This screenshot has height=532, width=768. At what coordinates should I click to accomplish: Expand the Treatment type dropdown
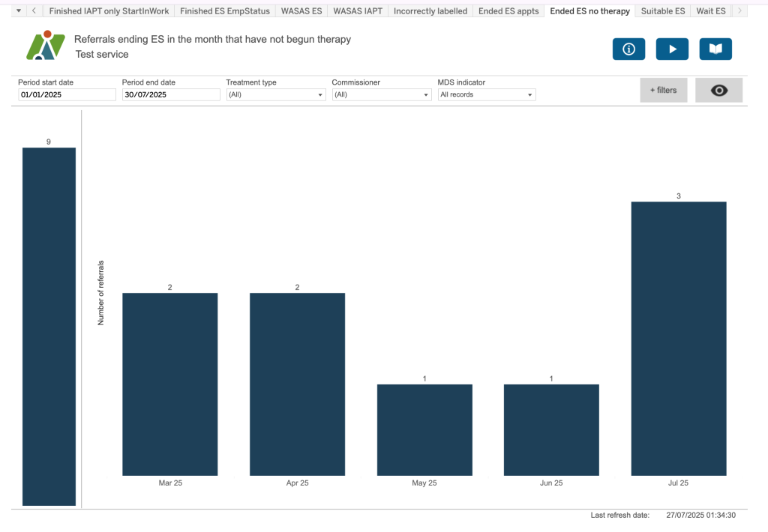coord(275,95)
